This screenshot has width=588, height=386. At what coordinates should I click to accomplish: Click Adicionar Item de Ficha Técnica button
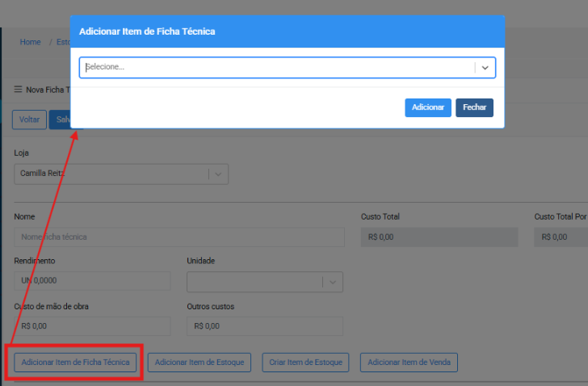pyautogui.click(x=75, y=363)
